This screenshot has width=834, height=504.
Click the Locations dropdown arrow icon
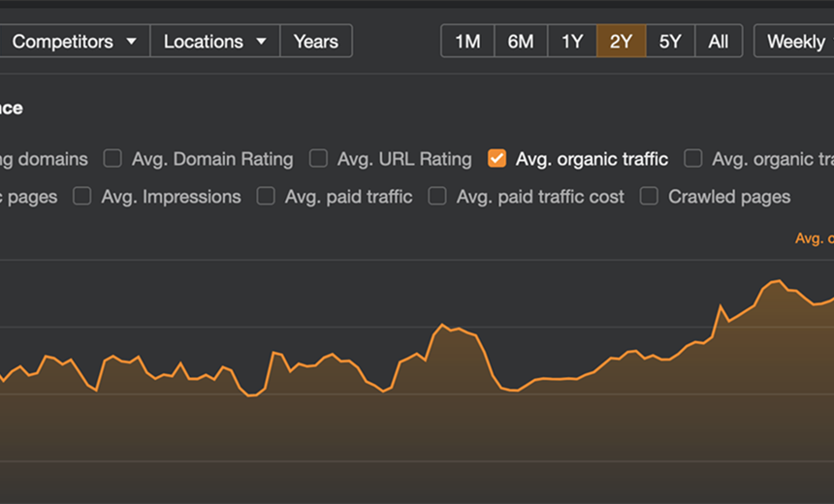(261, 41)
